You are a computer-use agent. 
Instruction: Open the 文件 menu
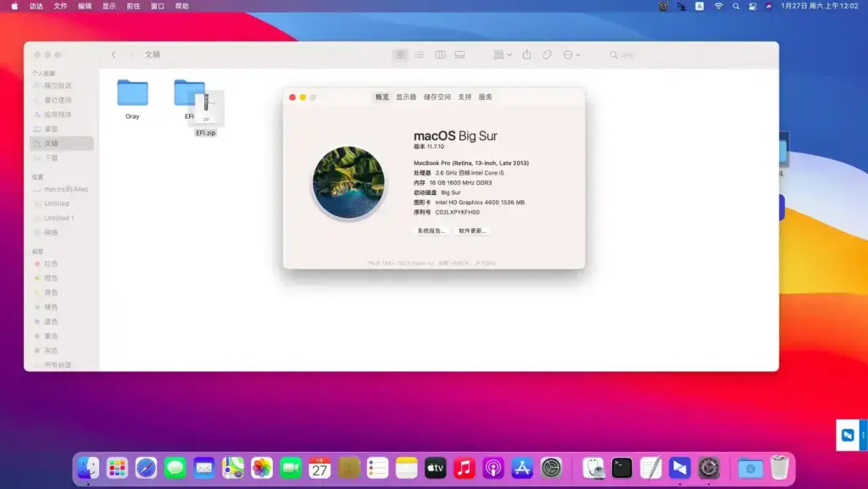point(60,6)
